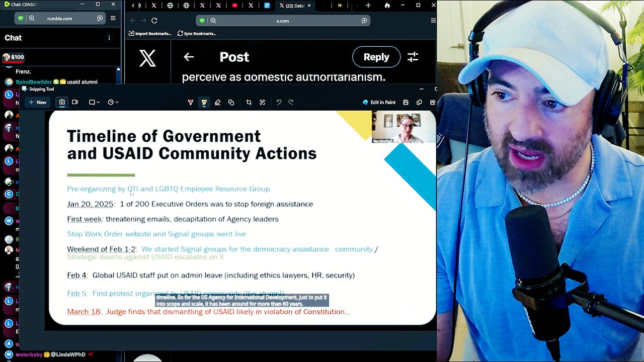Click the shield icon in the rumble.com window
This screenshot has width=644, height=362.
pos(21,18)
